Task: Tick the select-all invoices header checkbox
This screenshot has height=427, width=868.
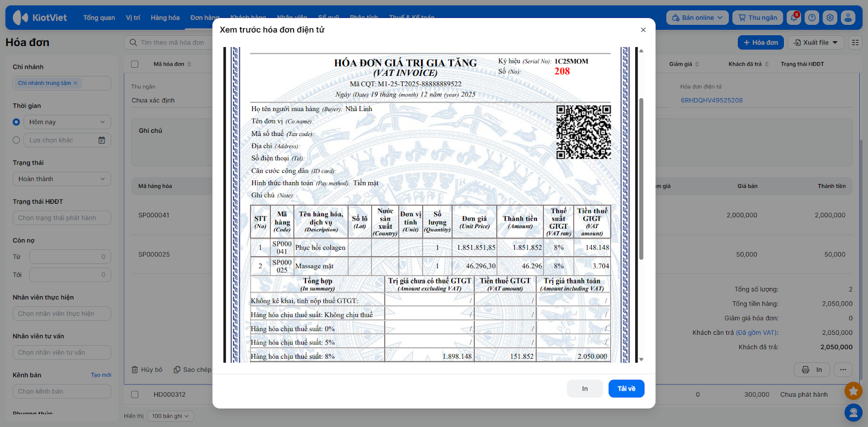Action: point(135,64)
